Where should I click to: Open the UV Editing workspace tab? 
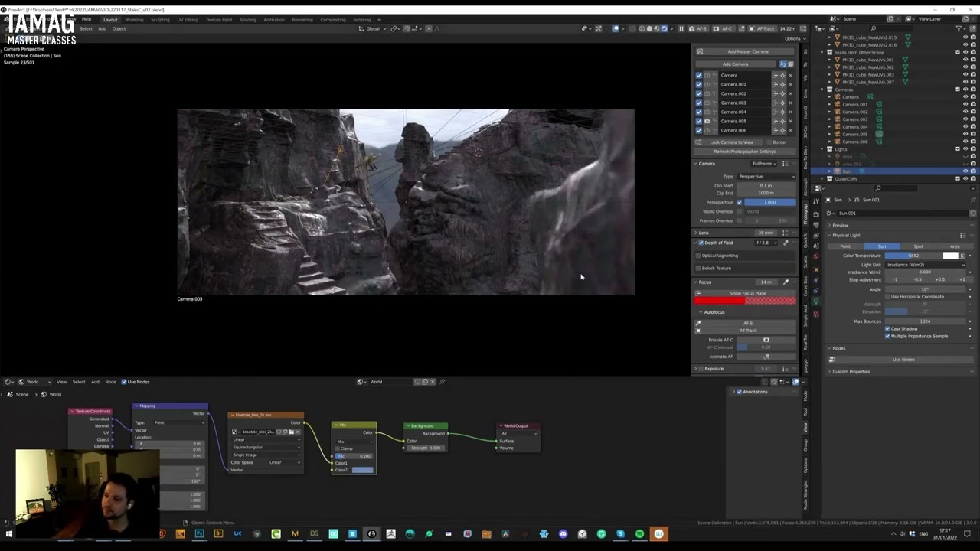pyautogui.click(x=188, y=19)
